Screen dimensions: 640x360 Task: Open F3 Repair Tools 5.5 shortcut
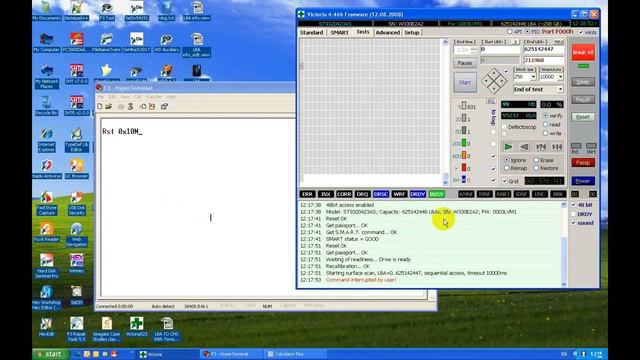(76, 329)
